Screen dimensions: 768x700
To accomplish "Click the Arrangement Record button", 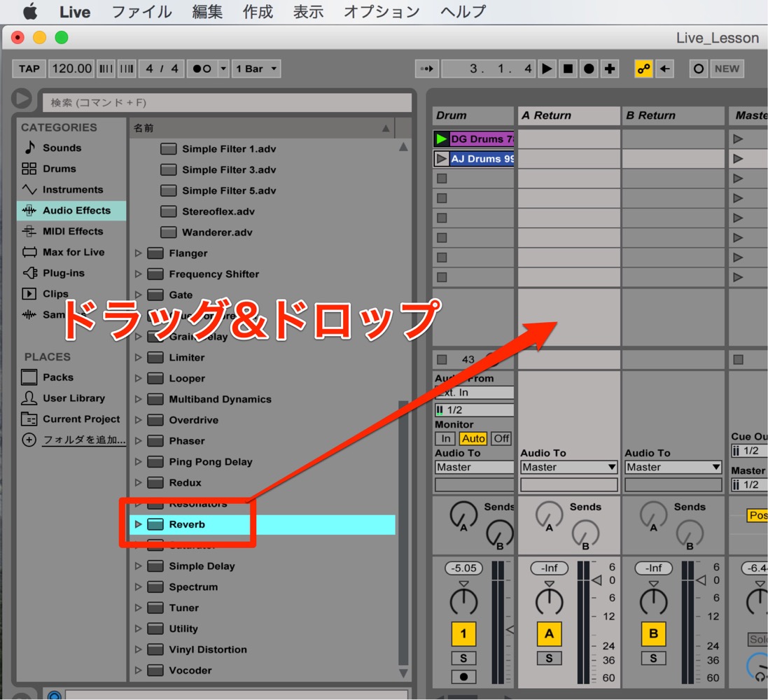I will (x=589, y=69).
